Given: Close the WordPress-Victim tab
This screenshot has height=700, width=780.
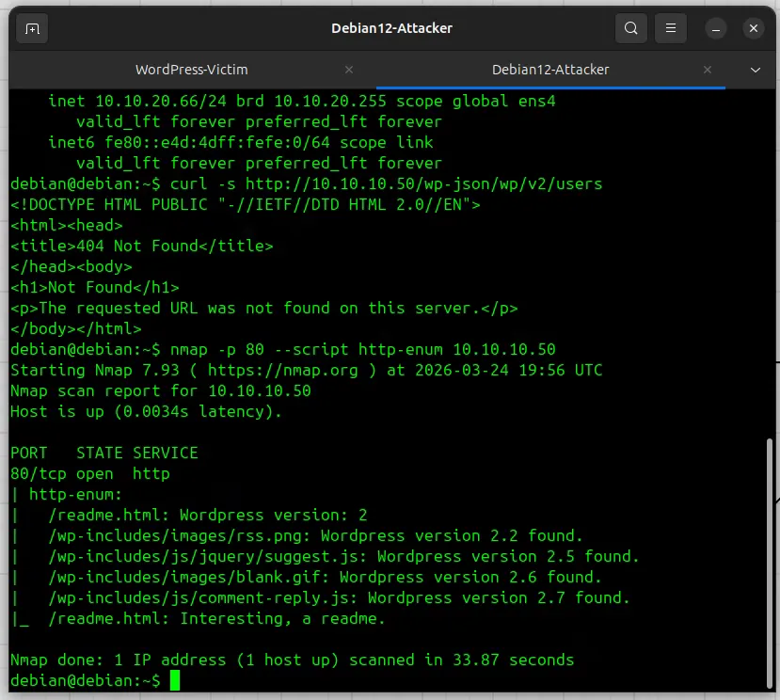Looking at the screenshot, I should 349,70.
